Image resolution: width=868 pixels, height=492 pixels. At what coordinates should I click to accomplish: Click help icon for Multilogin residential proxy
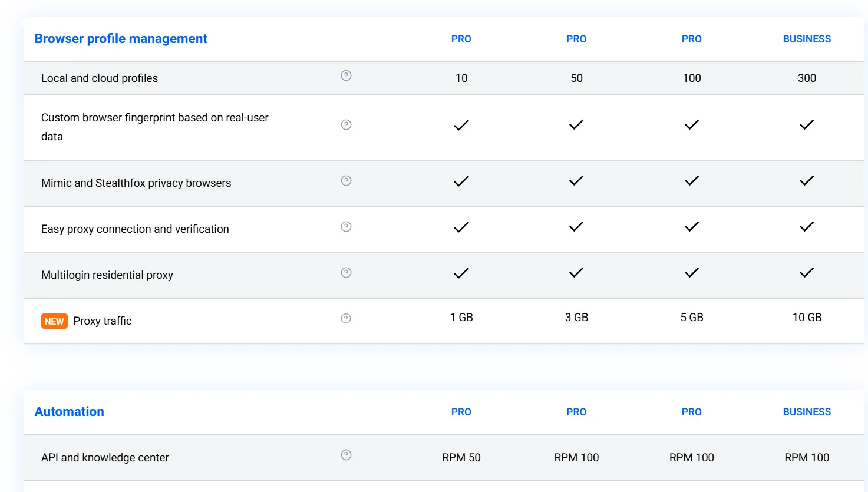click(x=346, y=272)
